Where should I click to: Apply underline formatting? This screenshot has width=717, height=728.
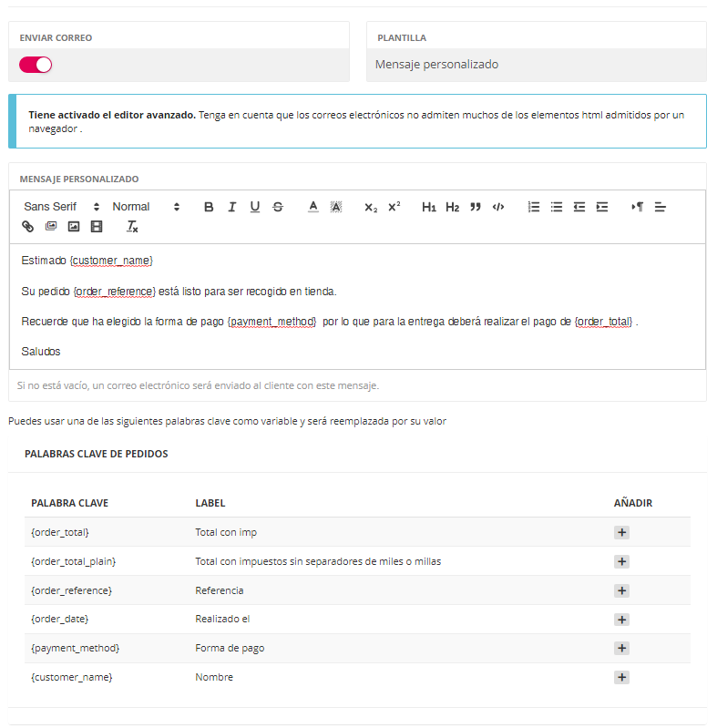pos(255,207)
